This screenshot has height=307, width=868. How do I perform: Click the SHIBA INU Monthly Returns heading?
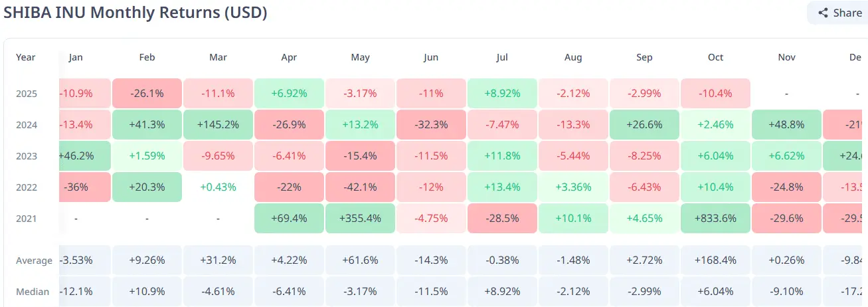click(135, 13)
